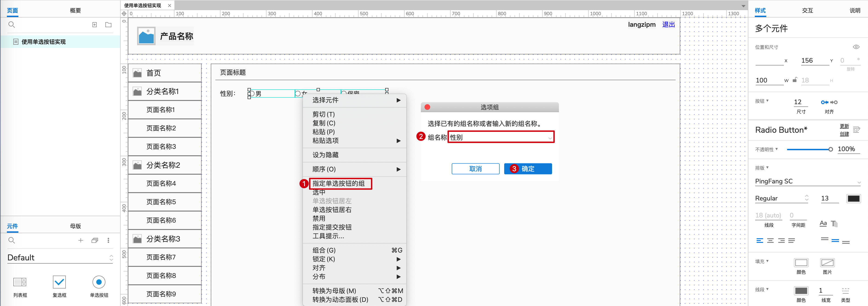Click the 取消 button in dialog

click(x=475, y=169)
